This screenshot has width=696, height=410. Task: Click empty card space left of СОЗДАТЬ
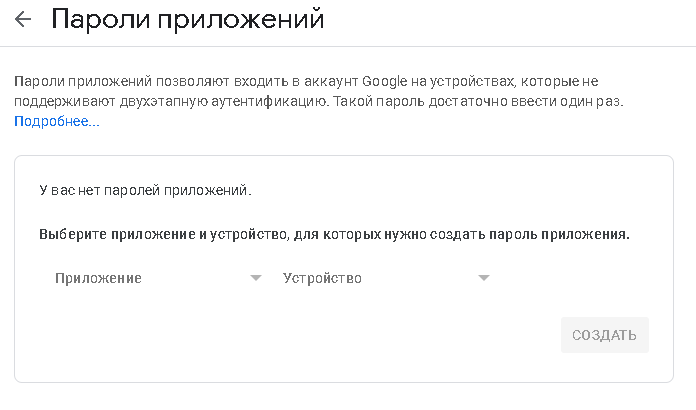click(x=300, y=336)
